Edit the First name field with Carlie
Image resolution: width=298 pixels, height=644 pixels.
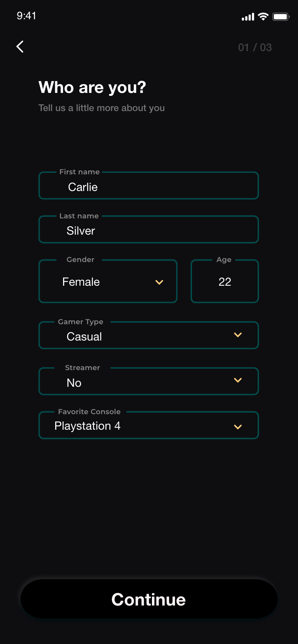coord(149,185)
